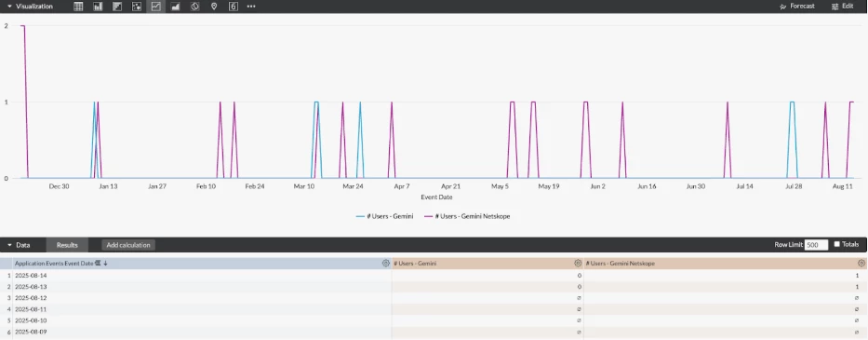This screenshot has width=868, height=340.
Task: Switch to Column chart visualization
Action: click(x=98, y=7)
